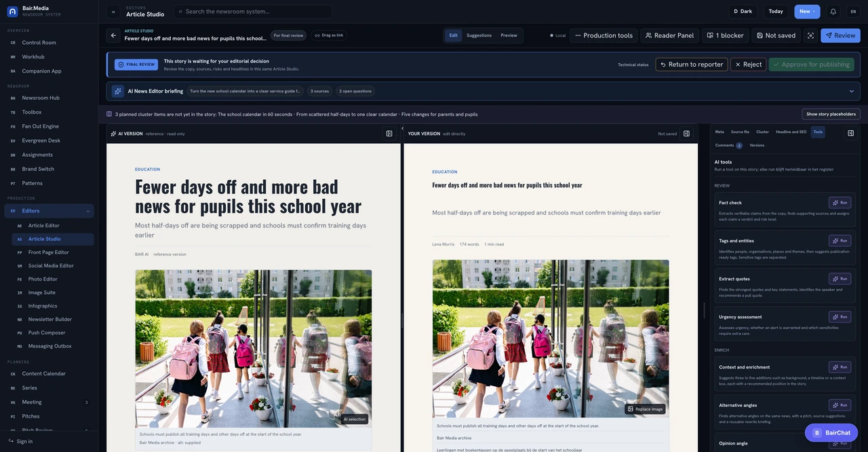Open Evergreen Desk in the sidebar
Screen dimensions: 868x452
(x=47, y=140)
